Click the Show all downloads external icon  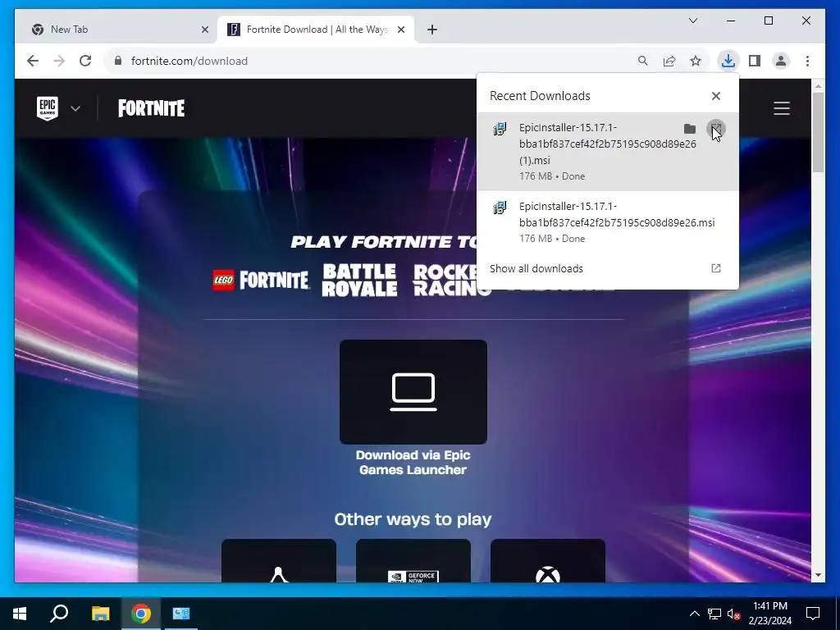click(715, 268)
